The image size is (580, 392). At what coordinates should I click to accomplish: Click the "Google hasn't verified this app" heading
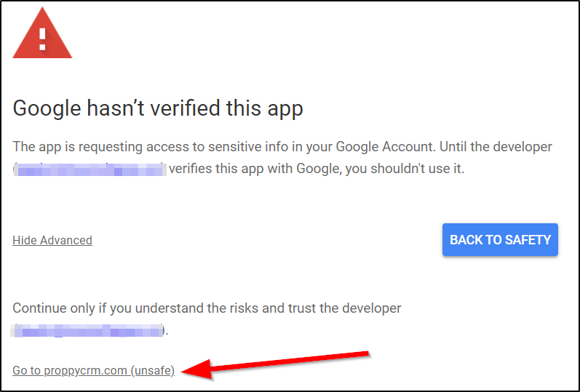[158, 109]
